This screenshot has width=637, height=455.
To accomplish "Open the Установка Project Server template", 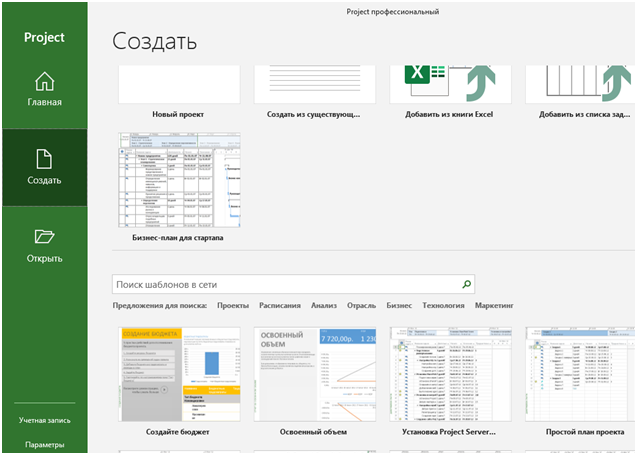I will click(450, 374).
